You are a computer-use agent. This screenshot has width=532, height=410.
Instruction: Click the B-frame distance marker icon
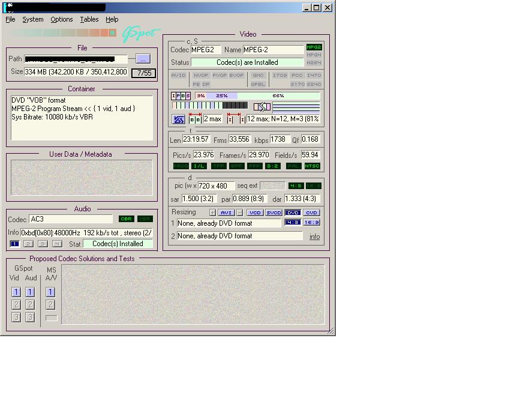click(195, 118)
